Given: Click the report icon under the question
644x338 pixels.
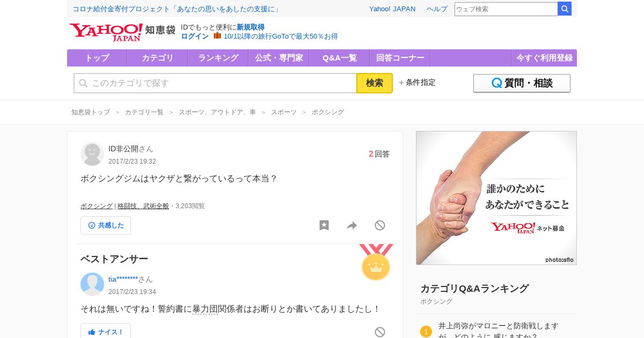Looking at the screenshot, I should coord(380,225).
